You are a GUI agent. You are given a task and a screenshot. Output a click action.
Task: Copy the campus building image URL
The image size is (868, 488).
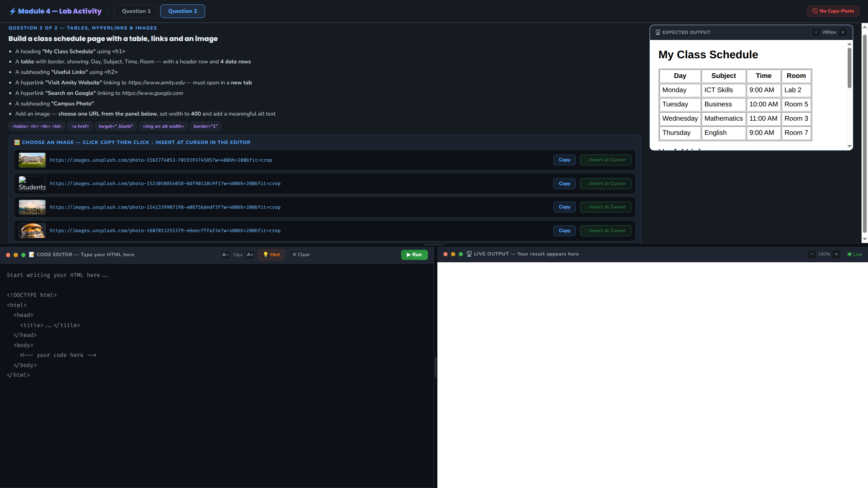point(564,160)
